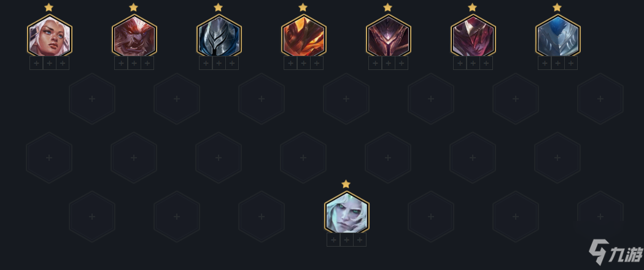Select the crimson masked champion portrait
The height and width of the screenshot is (270, 644).
tap(473, 36)
